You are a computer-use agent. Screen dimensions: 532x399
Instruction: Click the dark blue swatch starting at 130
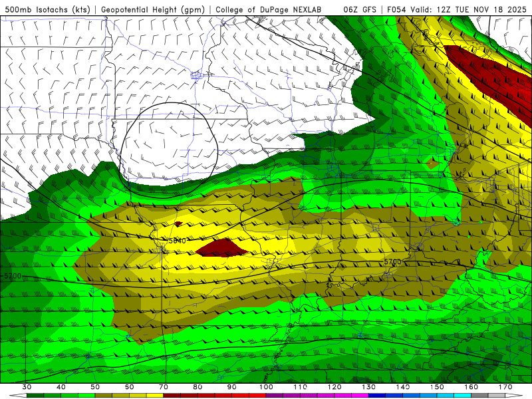(x=377, y=396)
